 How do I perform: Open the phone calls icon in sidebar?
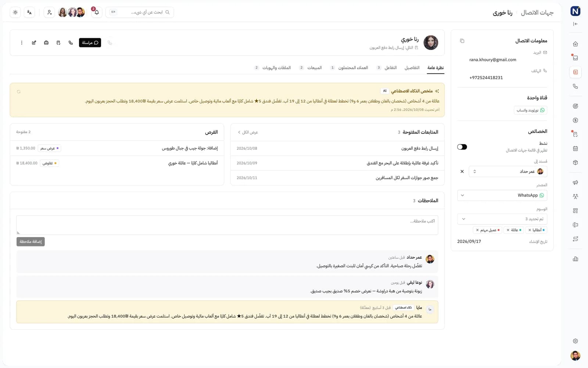[576, 86]
